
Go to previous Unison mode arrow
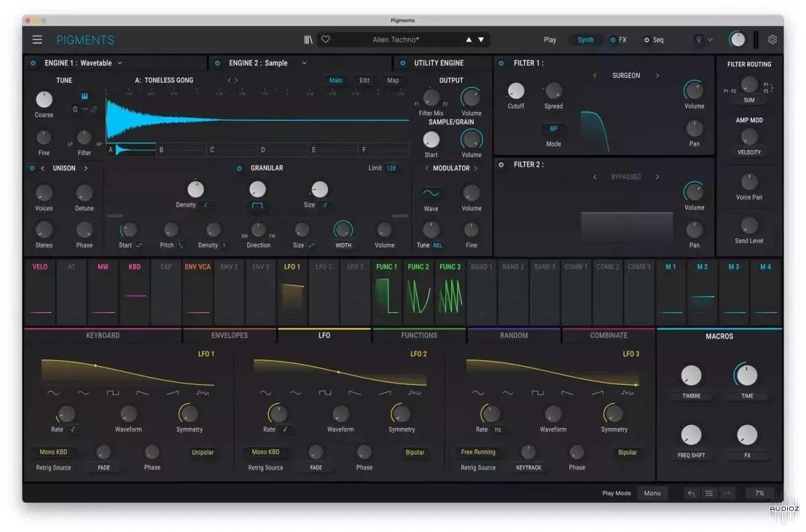[x=42, y=168]
